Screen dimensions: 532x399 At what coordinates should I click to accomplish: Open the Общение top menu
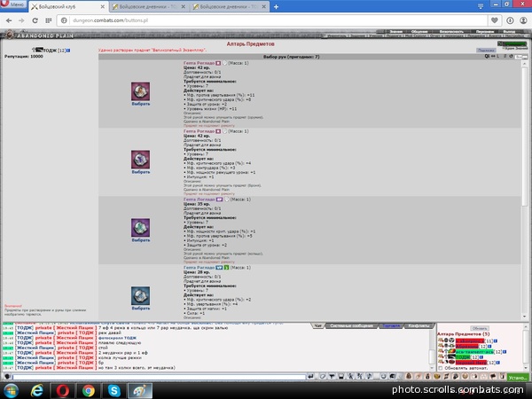coord(419,32)
